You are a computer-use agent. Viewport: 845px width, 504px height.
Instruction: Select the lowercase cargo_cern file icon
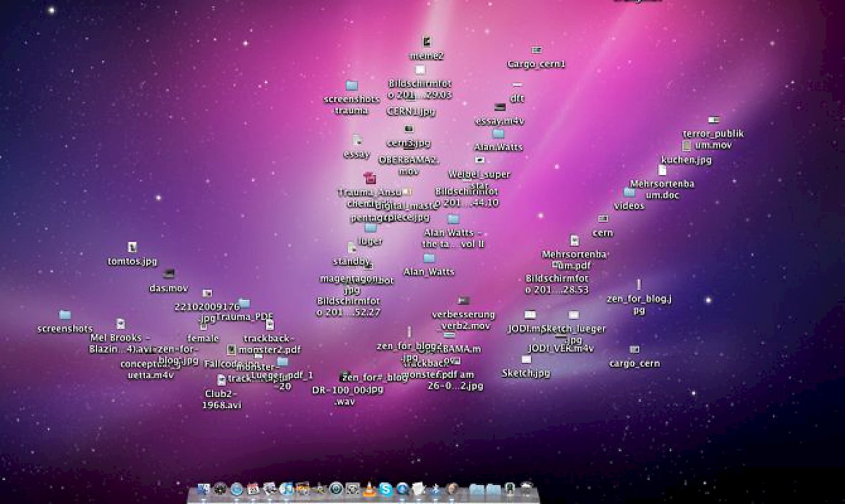634,350
